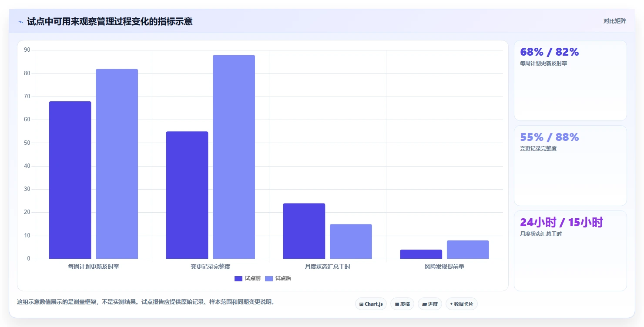
Task: Click 试点后 bar for 月度状态汇总工时
Action: click(x=351, y=241)
